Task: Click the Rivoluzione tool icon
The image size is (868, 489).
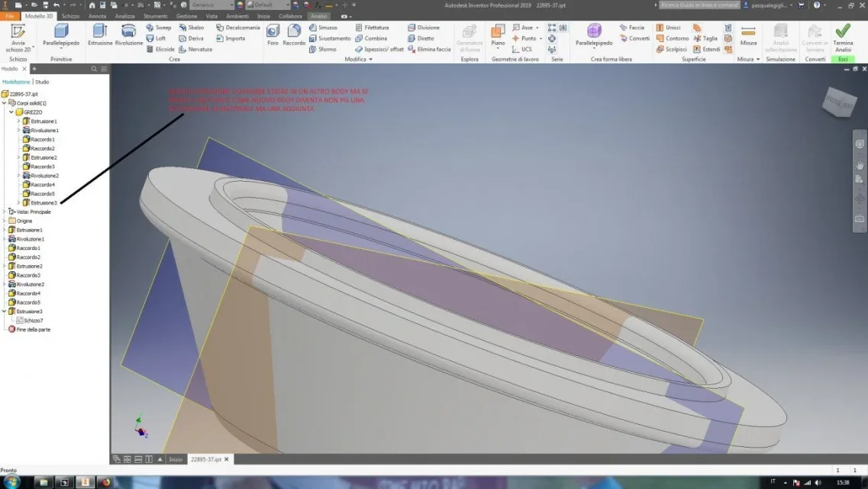Action: (x=128, y=35)
